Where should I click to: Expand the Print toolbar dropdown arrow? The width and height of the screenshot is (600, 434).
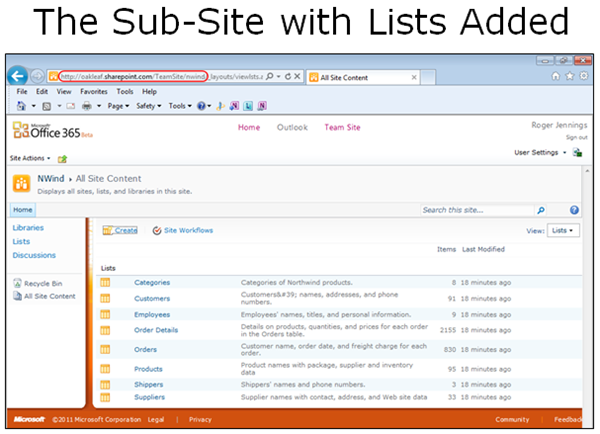(99, 106)
